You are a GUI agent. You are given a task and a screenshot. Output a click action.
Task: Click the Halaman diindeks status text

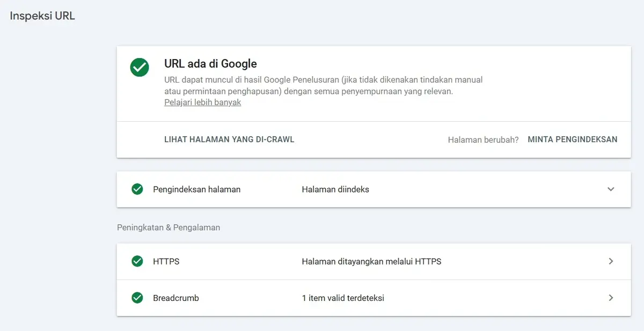[335, 189]
